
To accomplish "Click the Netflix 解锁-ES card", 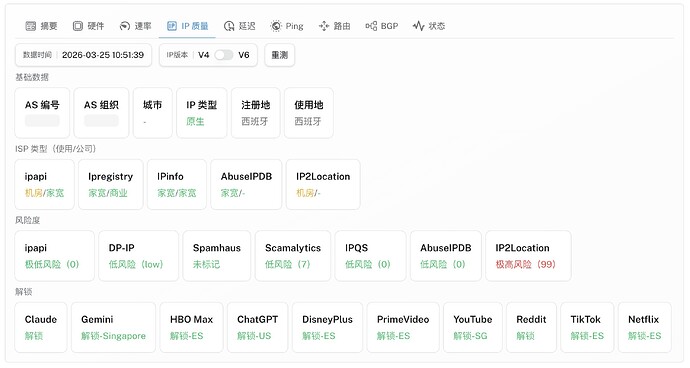I will [x=645, y=327].
